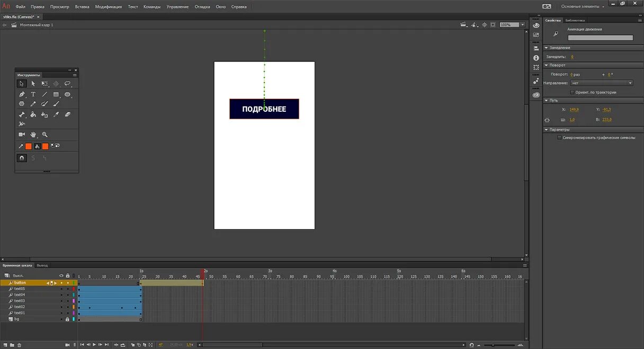Select the Bone tool
Screen dimensions: 644x349
point(22,114)
